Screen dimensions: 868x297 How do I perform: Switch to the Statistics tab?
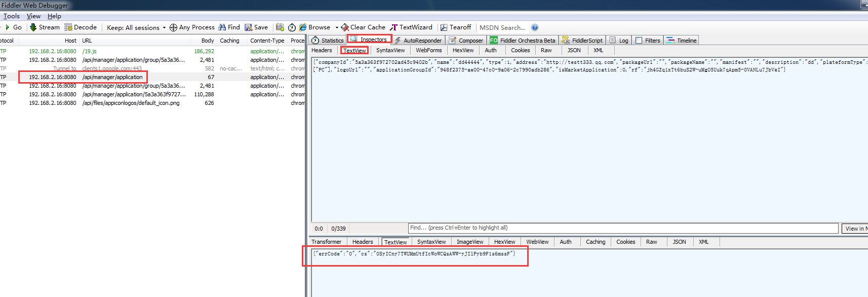(327, 41)
